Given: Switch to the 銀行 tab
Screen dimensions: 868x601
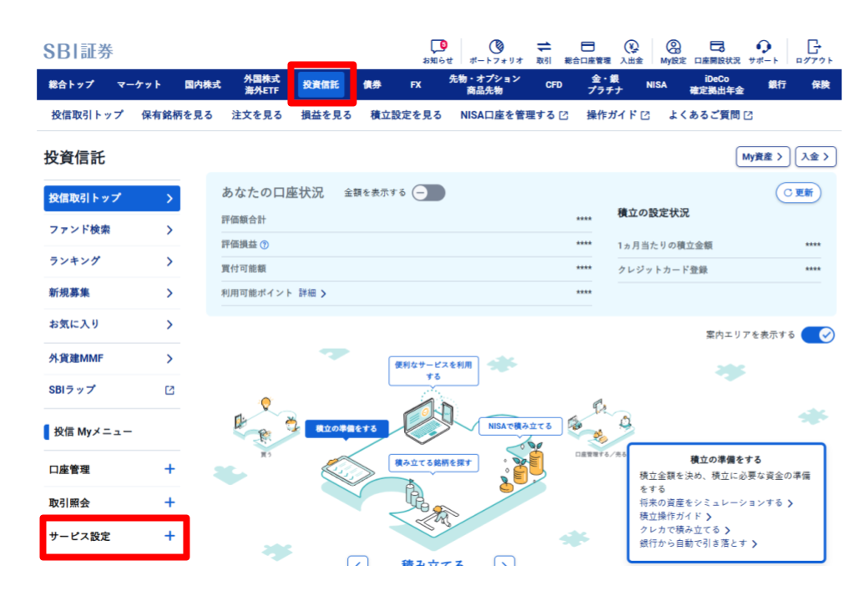Looking at the screenshot, I should (777, 84).
